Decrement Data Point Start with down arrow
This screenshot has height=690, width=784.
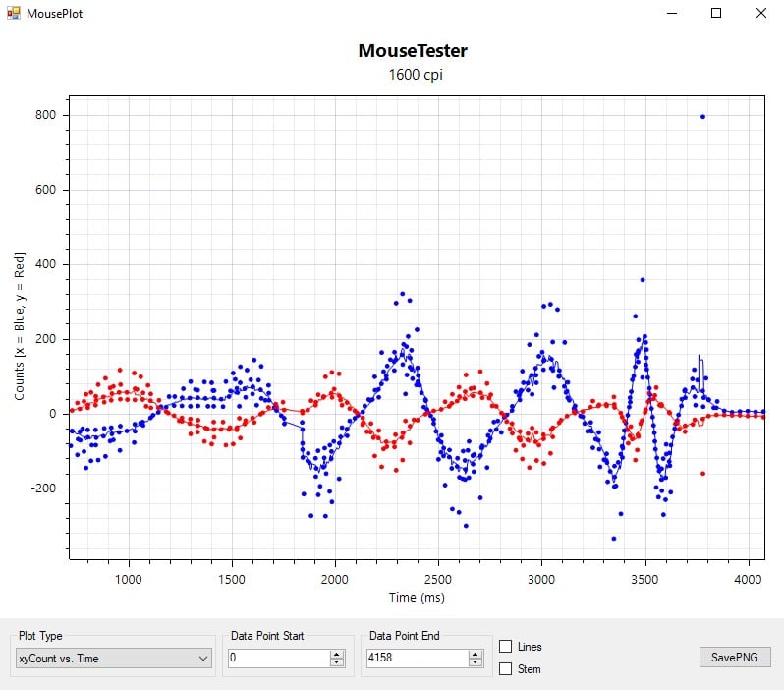(337, 662)
